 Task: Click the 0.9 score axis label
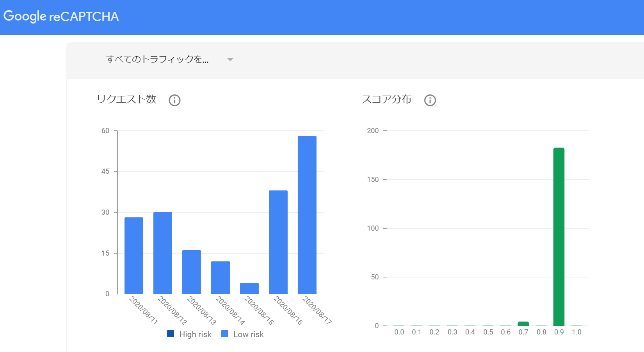pyautogui.click(x=559, y=332)
